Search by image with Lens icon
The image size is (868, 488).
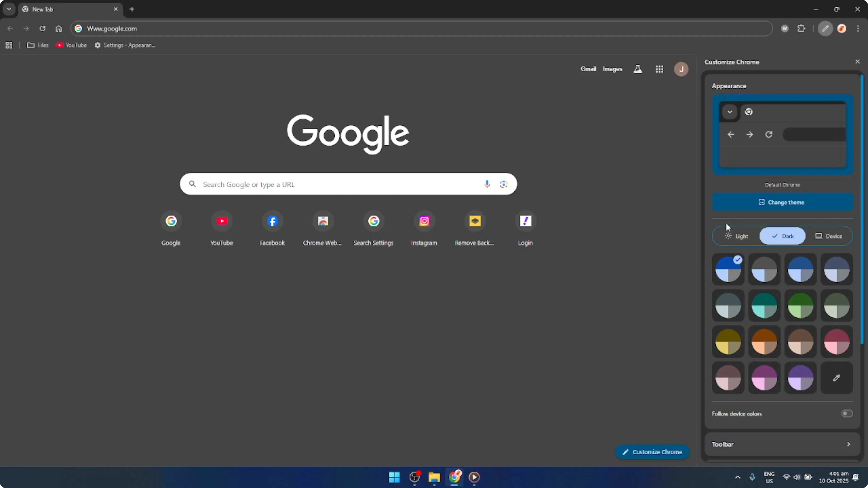coord(503,184)
